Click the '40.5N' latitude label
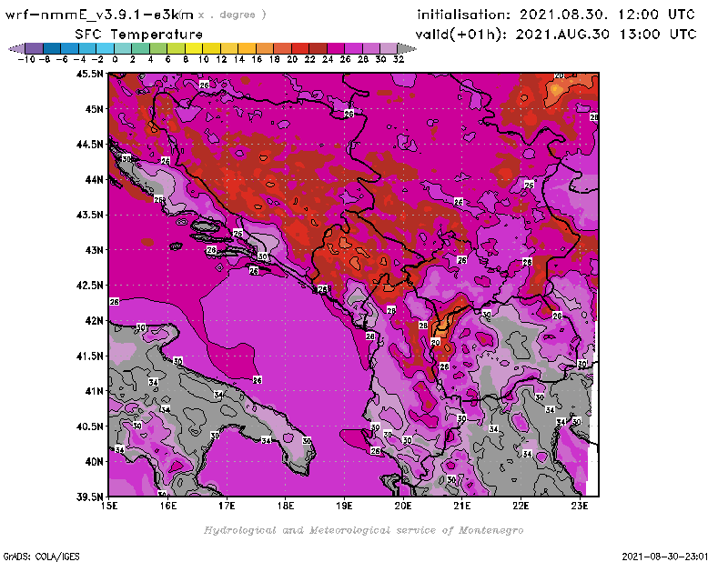The height and width of the screenshot is (562, 728). pos(89,427)
